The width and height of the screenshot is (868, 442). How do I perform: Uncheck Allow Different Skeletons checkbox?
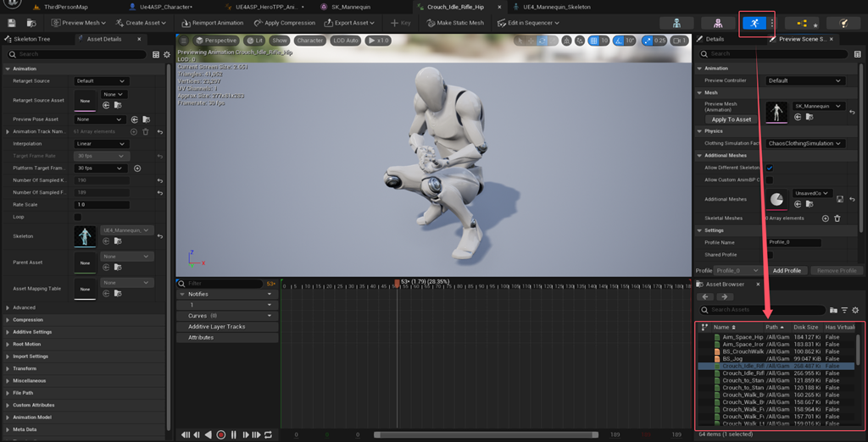tap(770, 168)
